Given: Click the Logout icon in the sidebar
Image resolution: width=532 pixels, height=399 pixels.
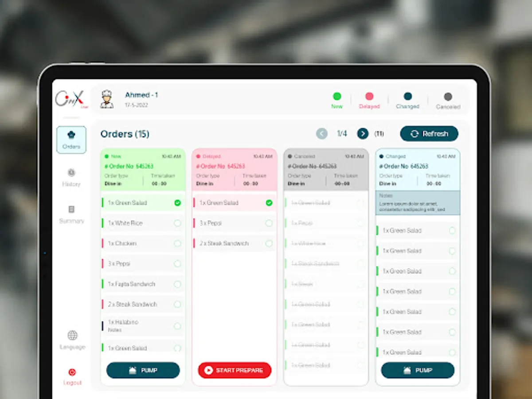Looking at the screenshot, I should coord(72,373).
